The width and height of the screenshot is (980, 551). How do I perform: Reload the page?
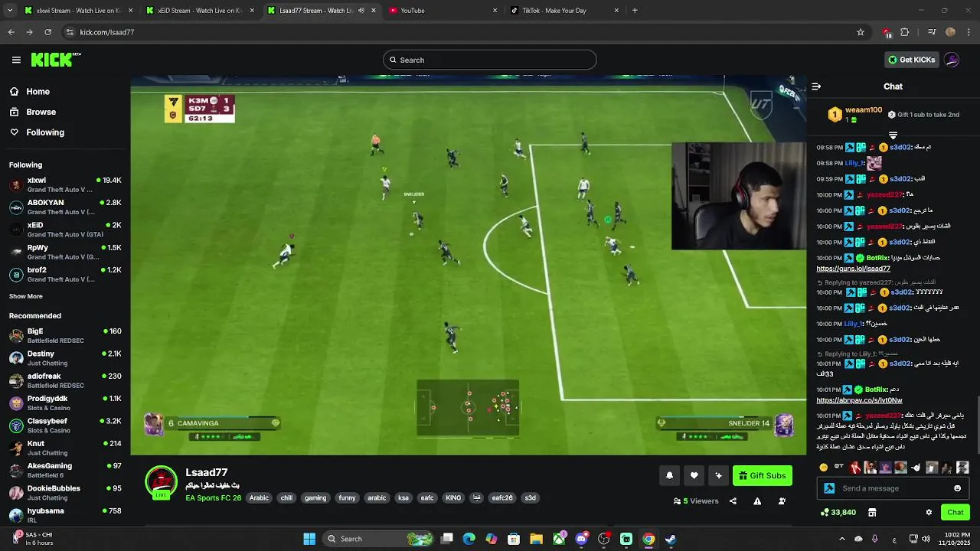pyautogui.click(x=47, y=32)
